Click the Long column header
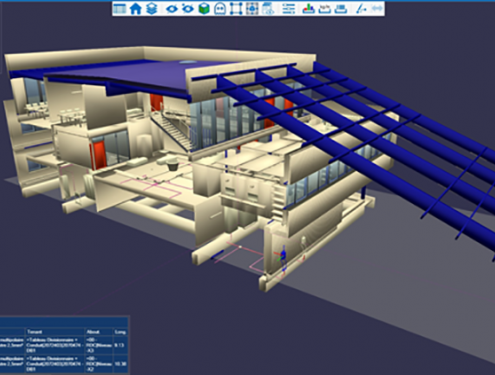Screen dimensions: 495x375 coord(120,332)
